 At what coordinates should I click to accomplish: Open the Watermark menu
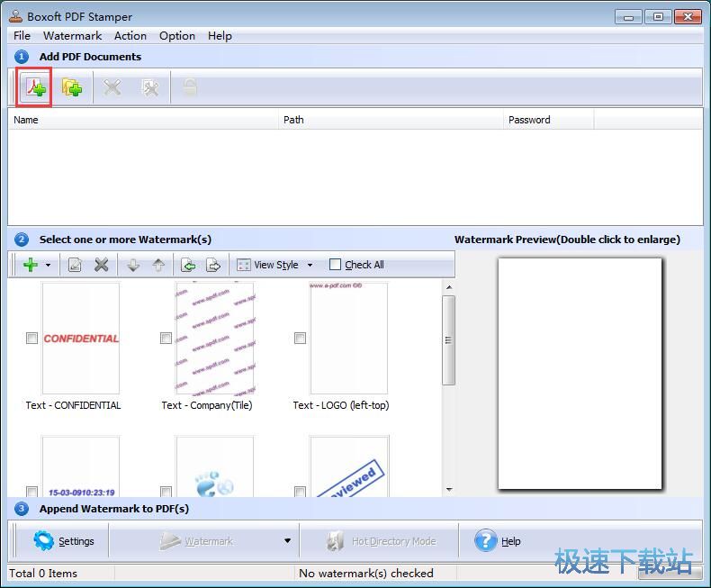tap(72, 36)
